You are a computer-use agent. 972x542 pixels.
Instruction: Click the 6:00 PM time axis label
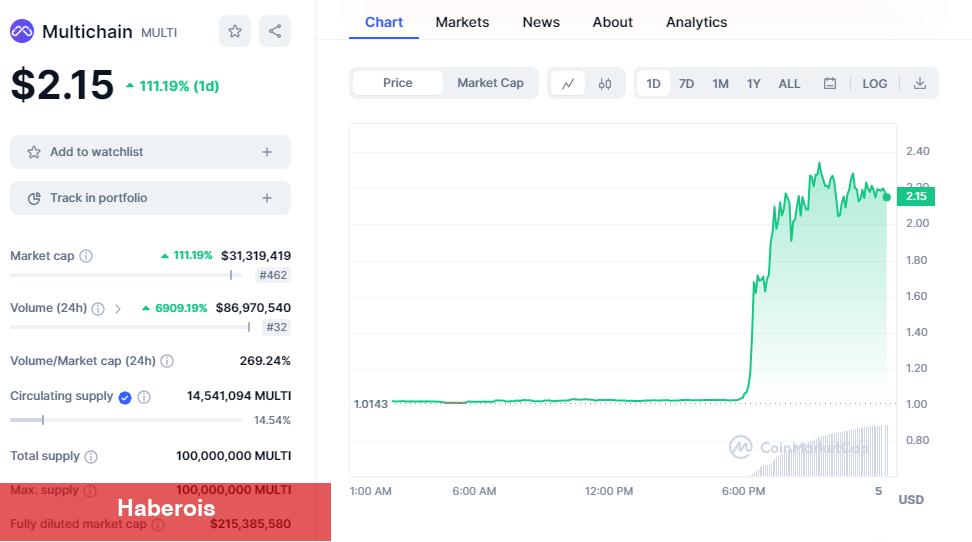click(743, 491)
